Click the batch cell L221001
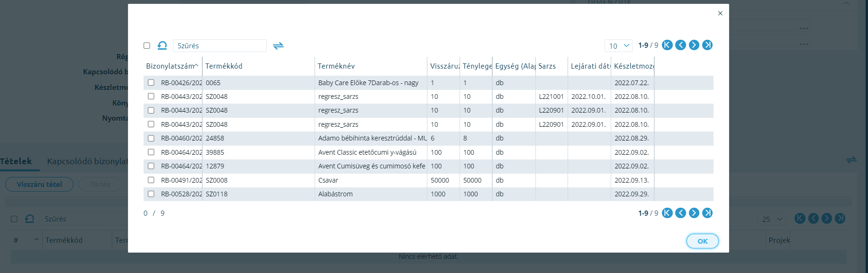Screen dimensions: 868x273 (x=552, y=97)
